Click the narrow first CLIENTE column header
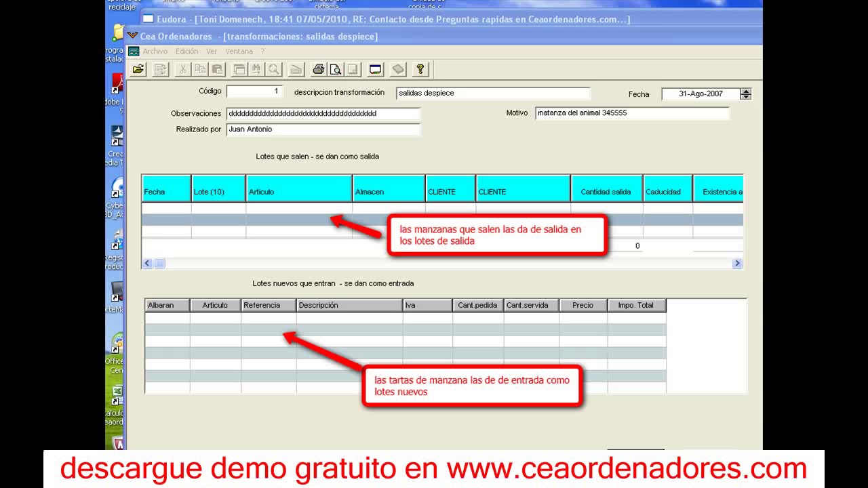This screenshot has width=868, height=488. tap(450, 188)
